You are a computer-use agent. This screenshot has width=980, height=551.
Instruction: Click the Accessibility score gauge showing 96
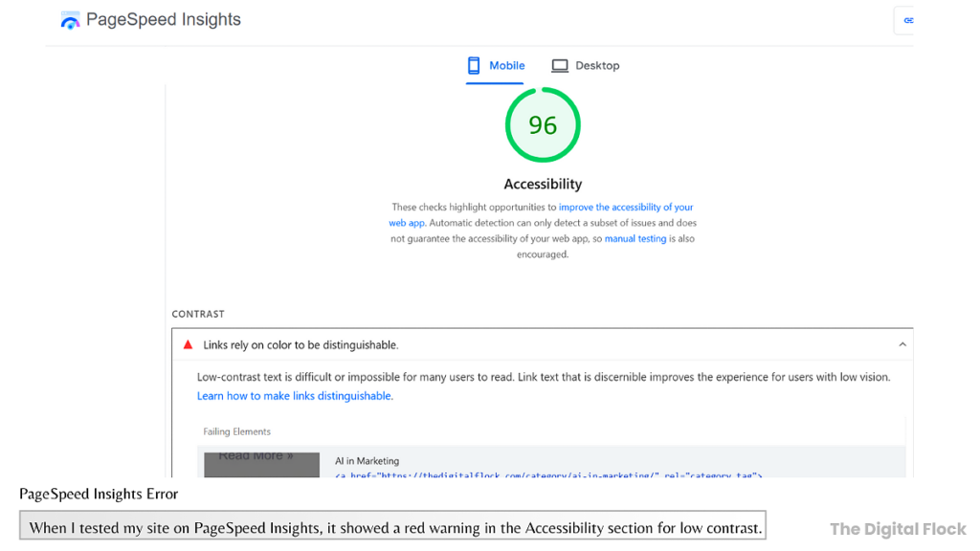pyautogui.click(x=543, y=125)
